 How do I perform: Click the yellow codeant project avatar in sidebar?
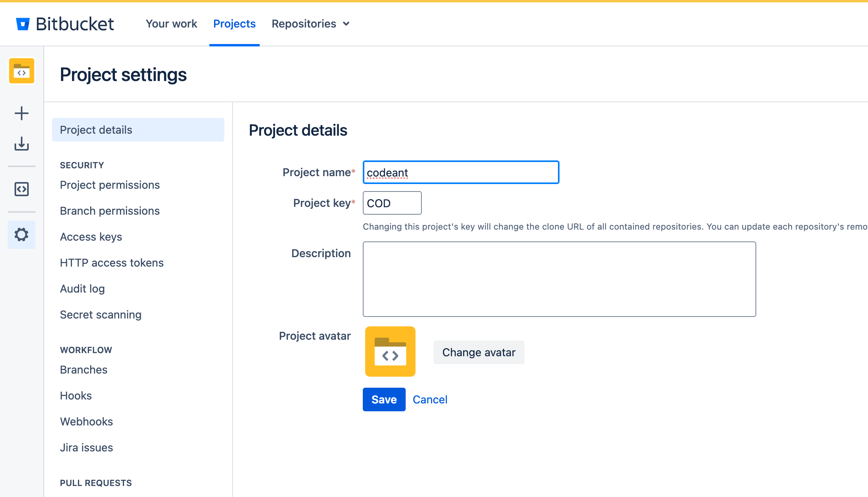click(22, 71)
